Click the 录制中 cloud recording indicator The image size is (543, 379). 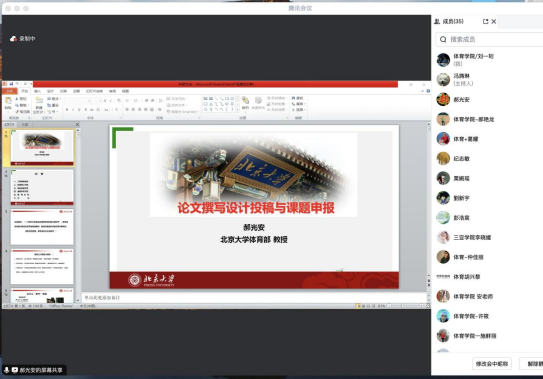click(x=23, y=38)
